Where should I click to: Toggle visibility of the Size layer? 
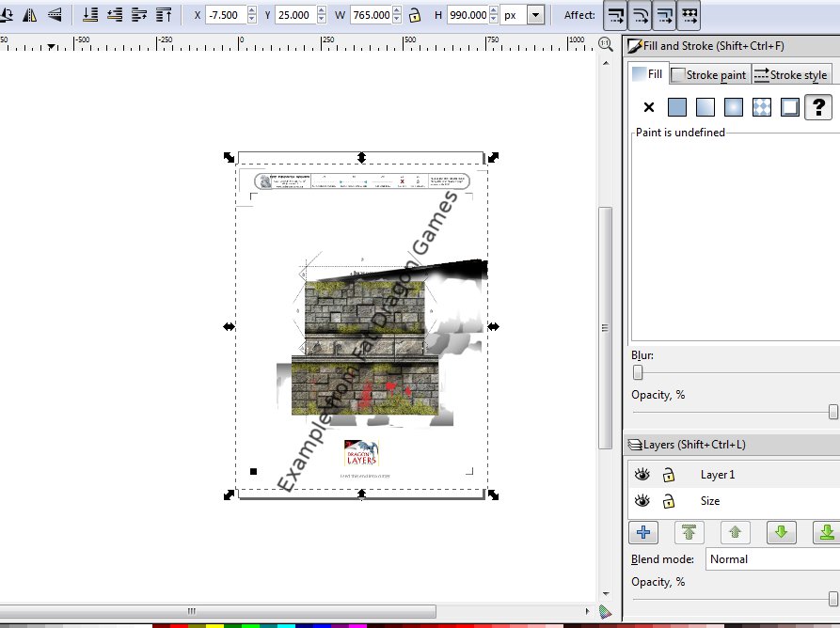642,501
